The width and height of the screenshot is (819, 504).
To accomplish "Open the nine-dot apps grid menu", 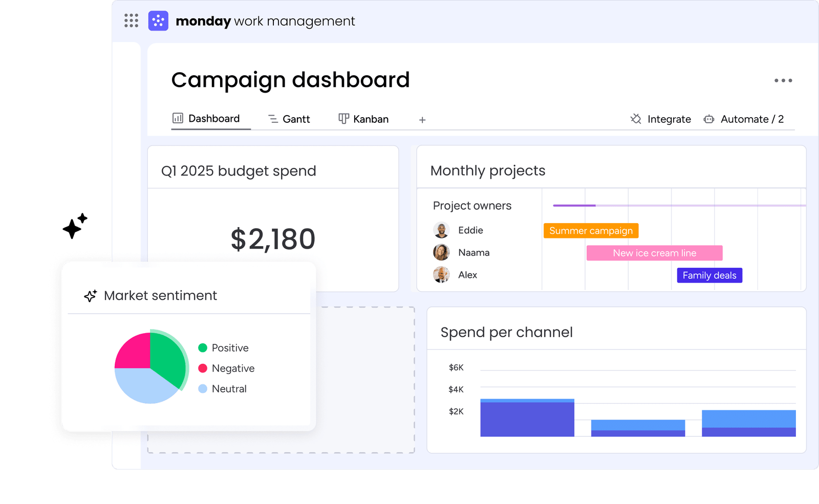I will (131, 20).
